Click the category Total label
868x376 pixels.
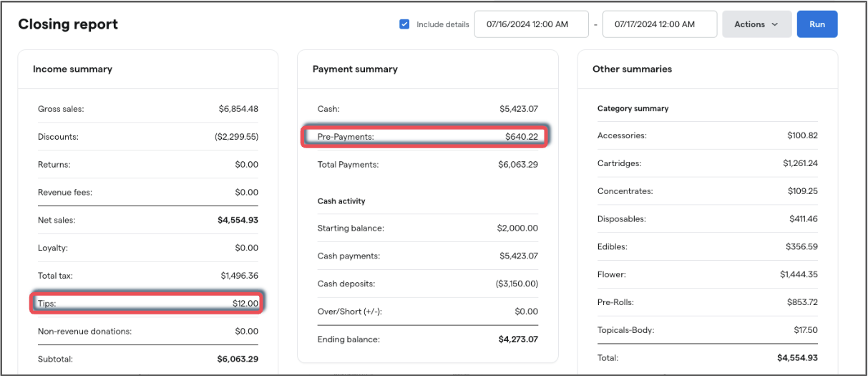point(608,357)
